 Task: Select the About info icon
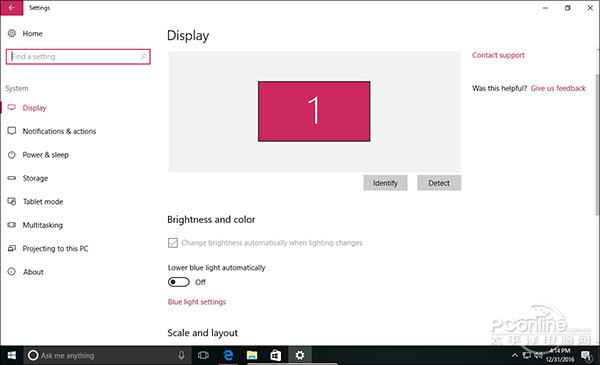coord(12,272)
